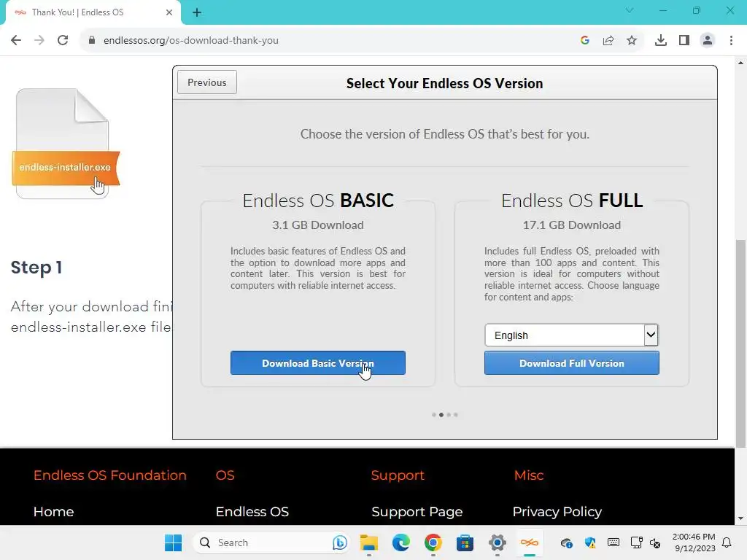Share this page via share icon
The width and height of the screenshot is (747, 560).
click(608, 41)
